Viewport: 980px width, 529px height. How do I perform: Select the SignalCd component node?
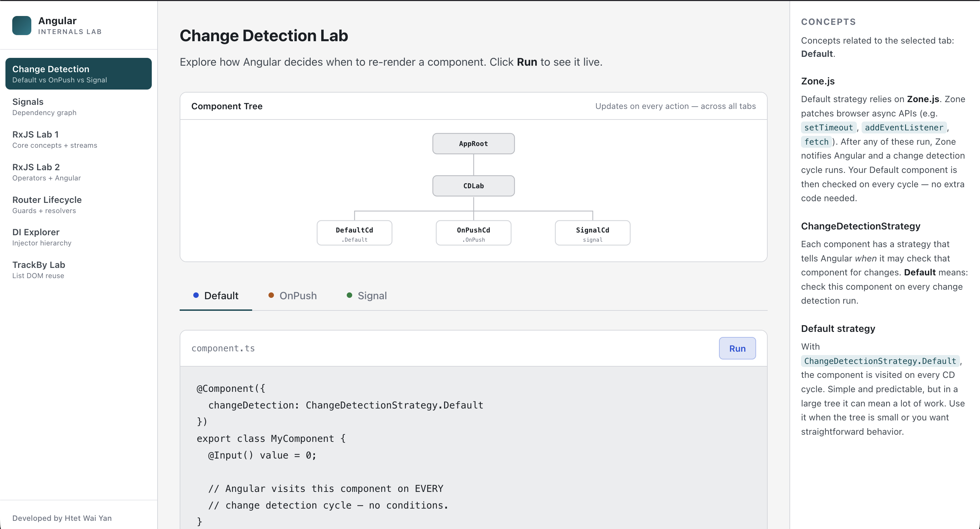(592, 233)
